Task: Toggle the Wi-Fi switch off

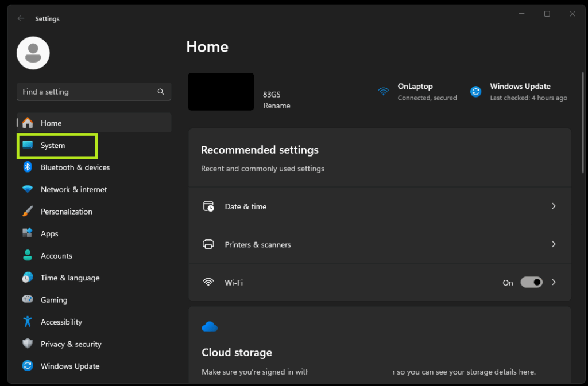Action: [531, 282]
